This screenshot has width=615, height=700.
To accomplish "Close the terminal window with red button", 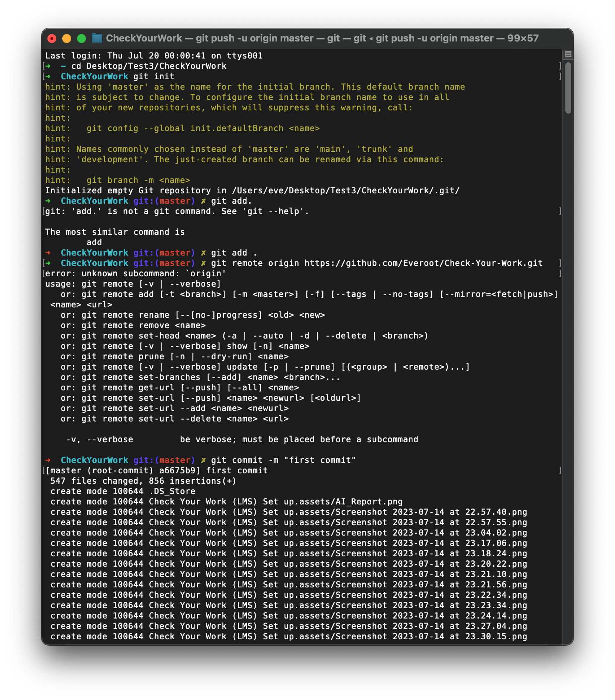I will pyautogui.click(x=52, y=38).
